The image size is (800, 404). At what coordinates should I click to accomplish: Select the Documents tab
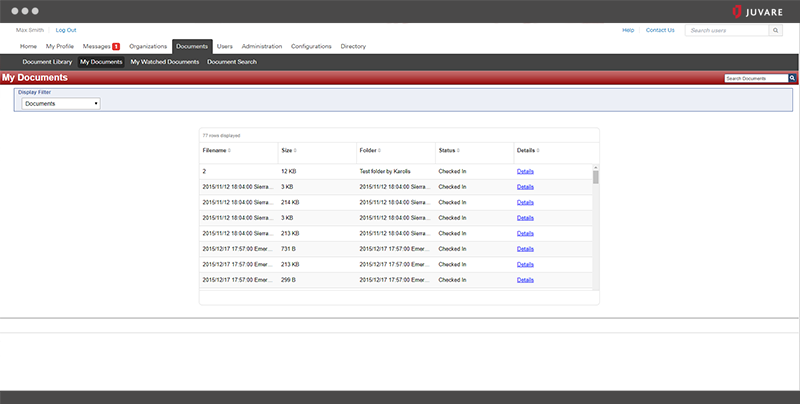tap(192, 46)
